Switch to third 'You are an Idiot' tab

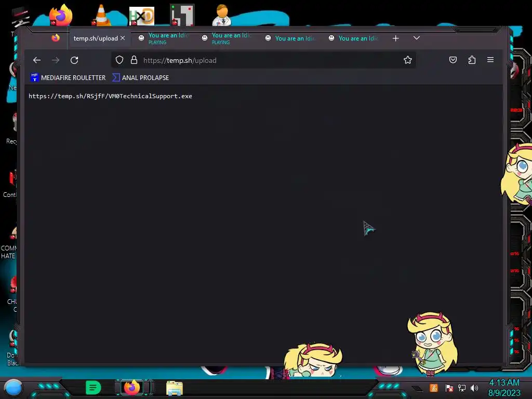click(x=291, y=38)
